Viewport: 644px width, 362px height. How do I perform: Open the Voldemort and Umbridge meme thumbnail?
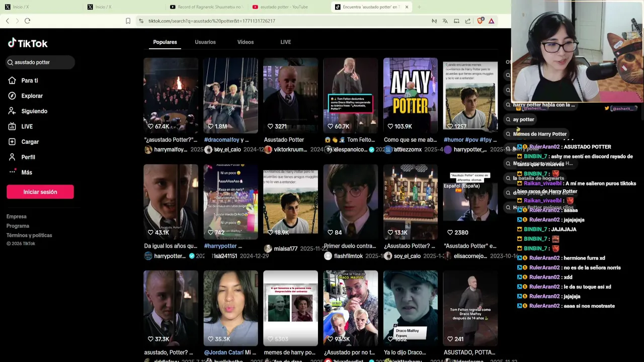(291, 308)
